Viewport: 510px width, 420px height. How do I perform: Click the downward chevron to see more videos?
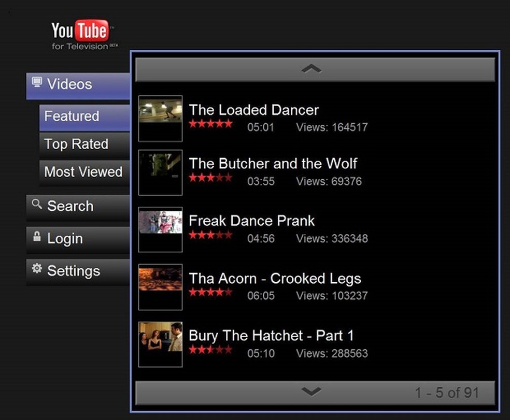pos(311,392)
